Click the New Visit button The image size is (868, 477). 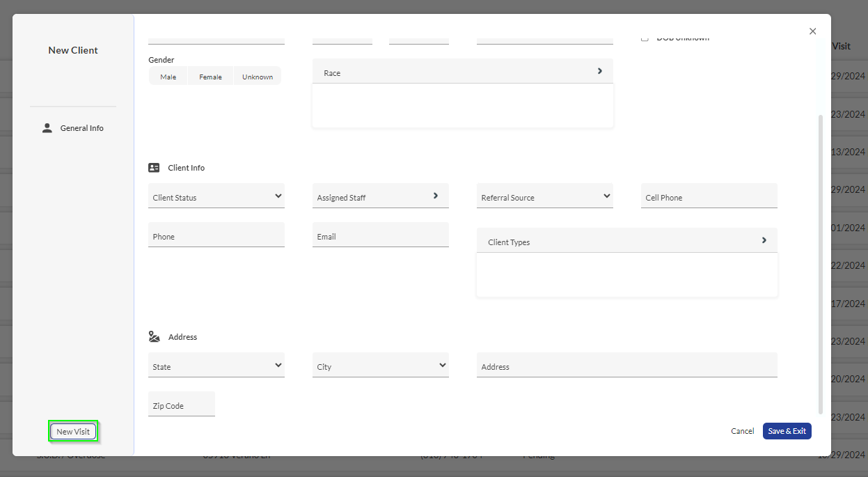pyautogui.click(x=73, y=432)
